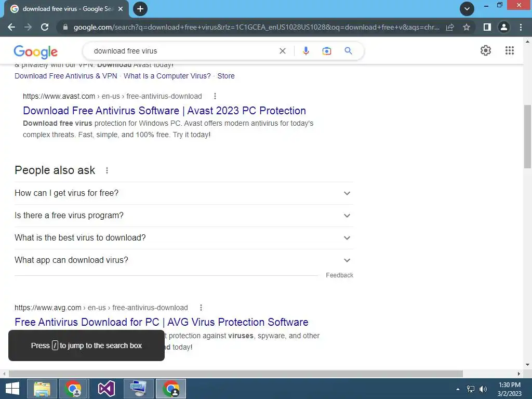Open the more options for the AVG result
Viewport: 532px width, 399px height.
[201, 308]
